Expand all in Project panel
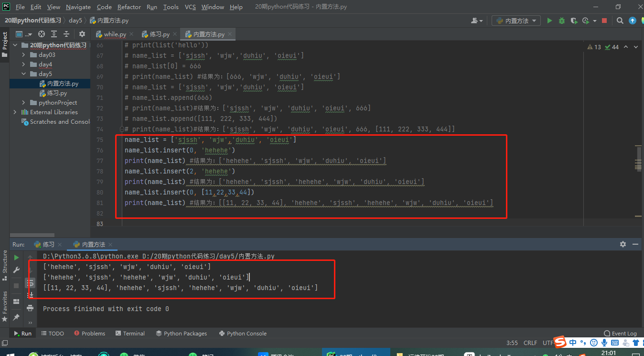 [x=54, y=34]
